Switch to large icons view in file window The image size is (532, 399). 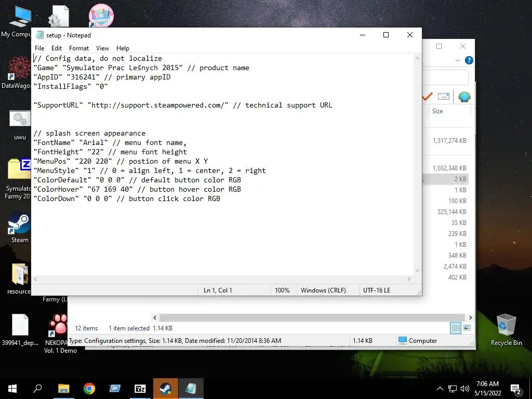(467, 328)
